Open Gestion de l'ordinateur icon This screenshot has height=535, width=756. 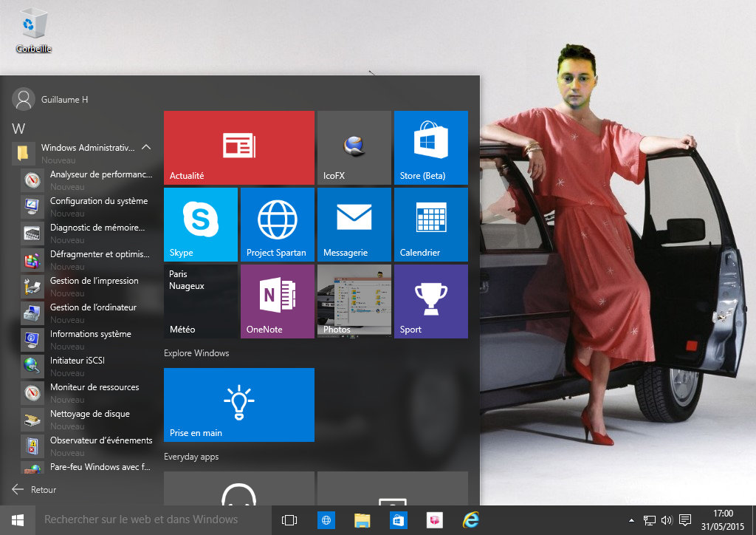tap(32, 313)
